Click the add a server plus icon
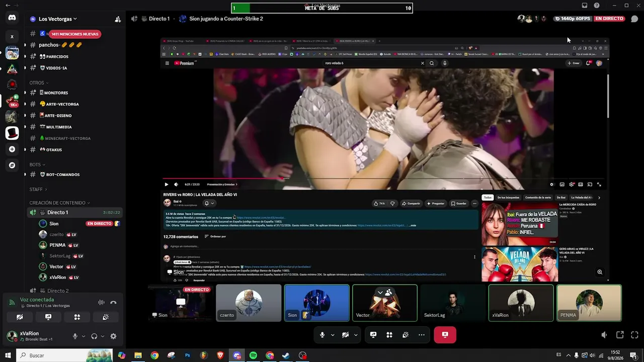The image size is (644, 362). pos(12,149)
